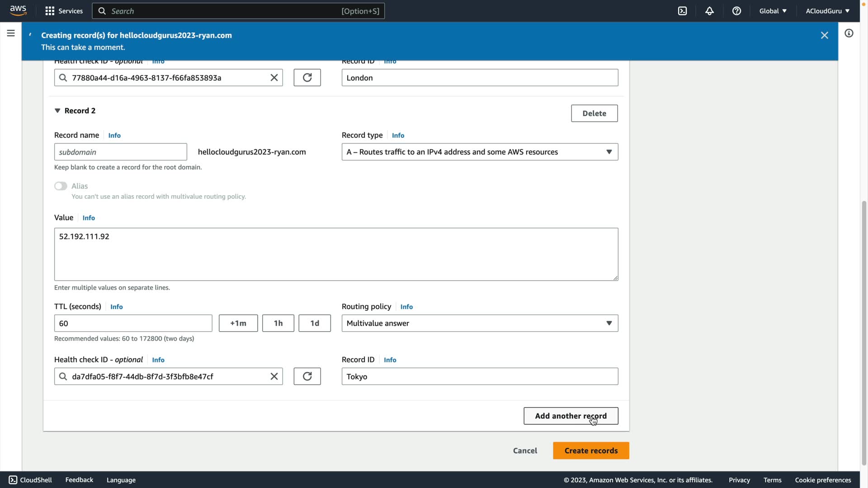Screen dimensions: 868x488
Task: Open the info panel icon at right
Action: (x=849, y=33)
